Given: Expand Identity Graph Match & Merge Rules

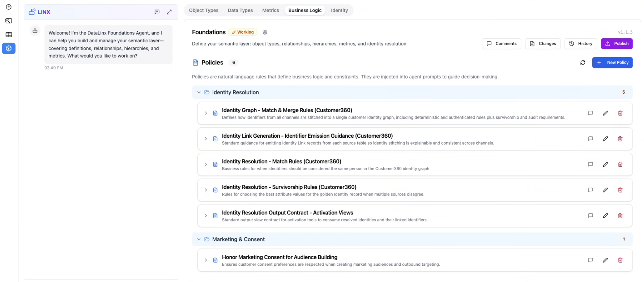Looking at the screenshot, I should (206, 113).
